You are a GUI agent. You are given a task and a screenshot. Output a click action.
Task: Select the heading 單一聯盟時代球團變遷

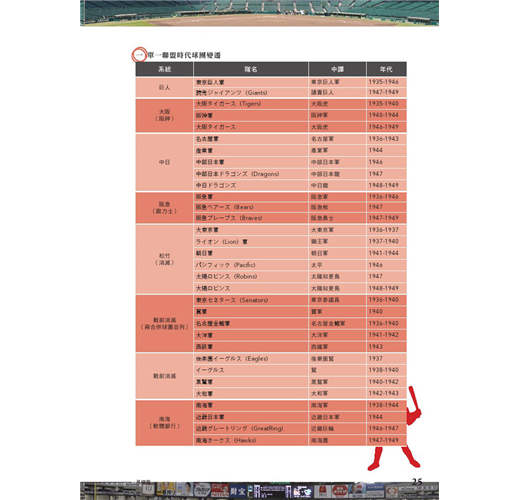[184, 55]
